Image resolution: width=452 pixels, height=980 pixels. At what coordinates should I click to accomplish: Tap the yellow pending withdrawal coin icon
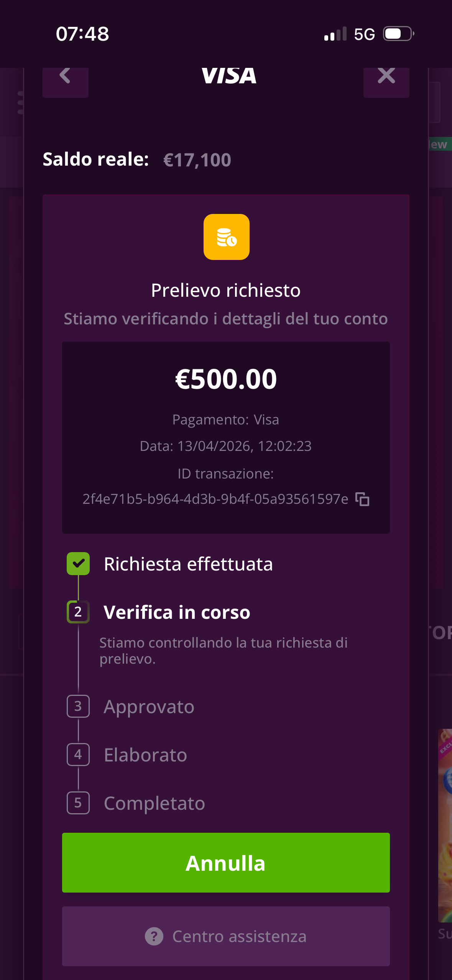pyautogui.click(x=226, y=237)
